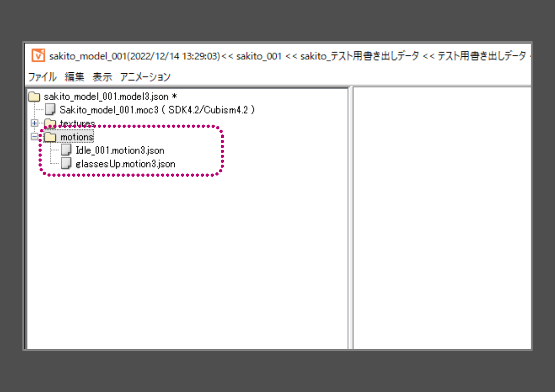
Task: Open the アニメーション menu
Action: (145, 77)
